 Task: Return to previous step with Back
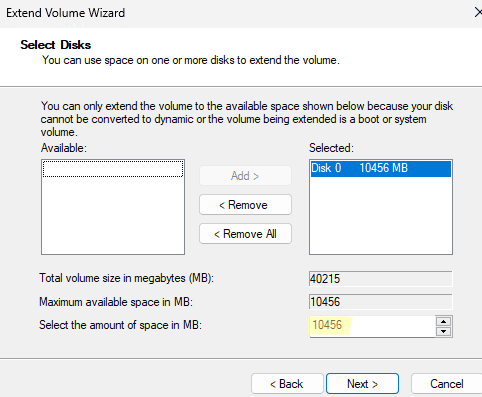287,384
